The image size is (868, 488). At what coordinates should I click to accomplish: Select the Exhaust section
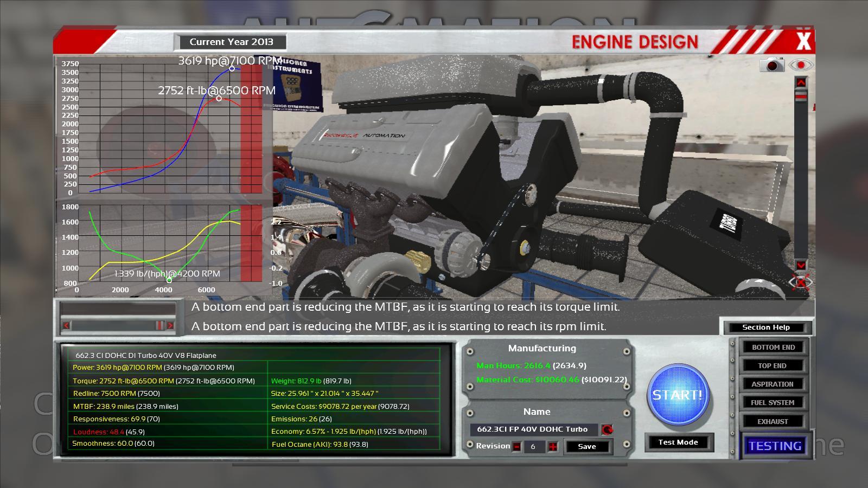[x=773, y=421]
